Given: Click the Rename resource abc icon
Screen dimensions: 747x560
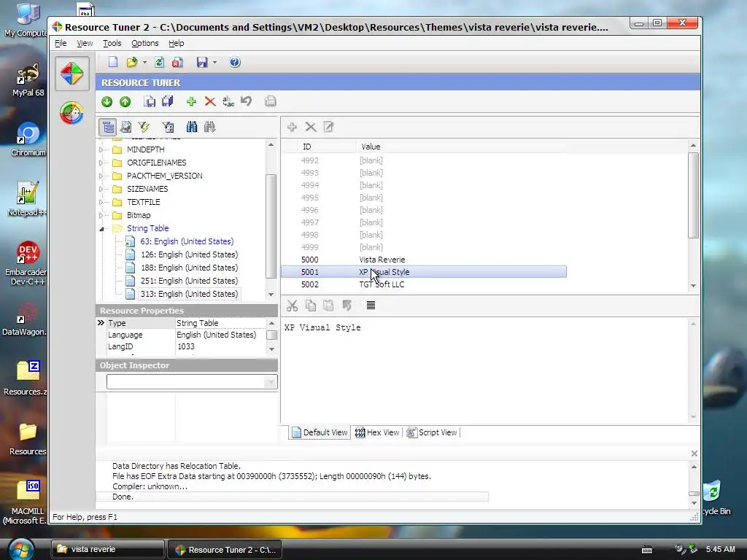Looking at the screenshot, I should pos(228,101).
